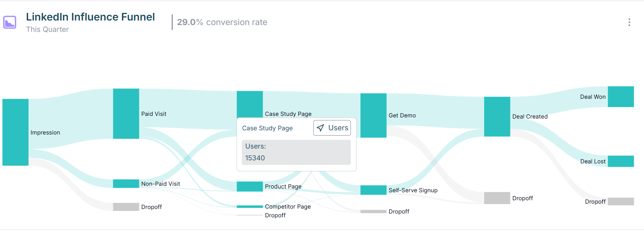The image size is (644, 231).
Task: Click the gray Dropoff bar below Deal Created
Action: (x=497, y=198)
